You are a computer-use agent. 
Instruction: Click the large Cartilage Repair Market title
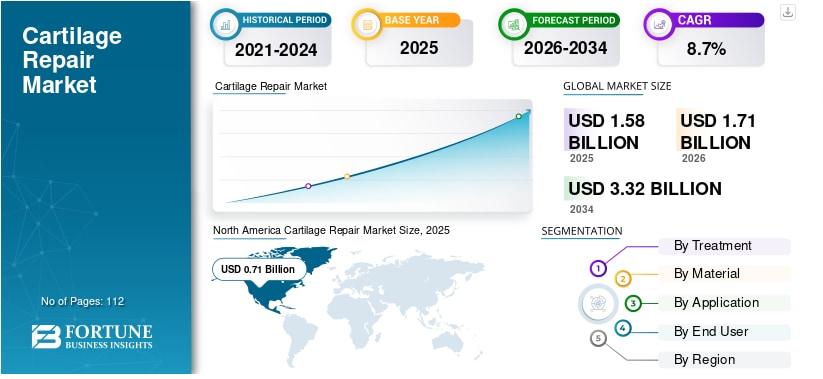coord(72,60)
